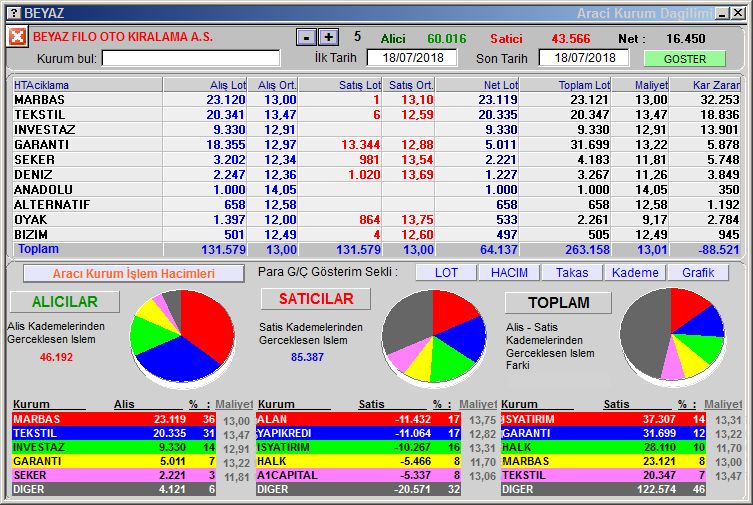Viewport: 753px width, 505px height.
Task: Select the SEKER row in the top table
Action: tap(377, 159)
